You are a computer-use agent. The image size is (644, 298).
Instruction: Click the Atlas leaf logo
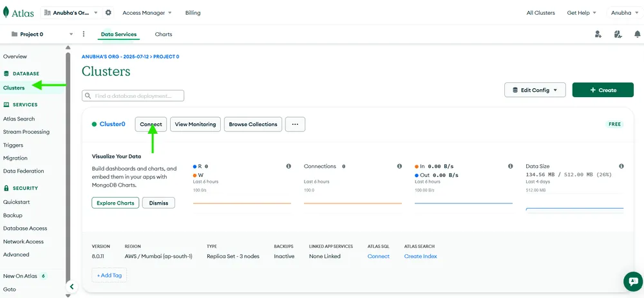(x=8, y=12)
